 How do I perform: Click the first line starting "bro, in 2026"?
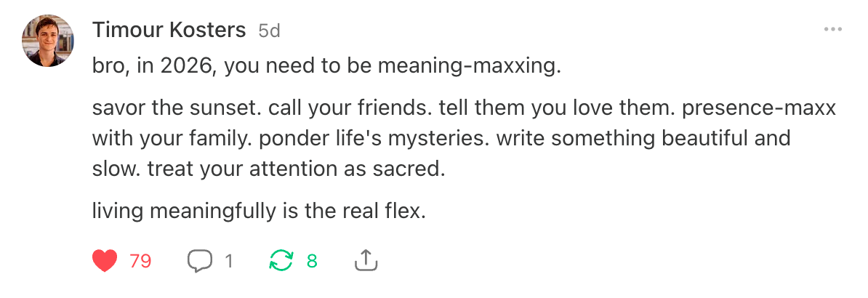coord(327,67)
